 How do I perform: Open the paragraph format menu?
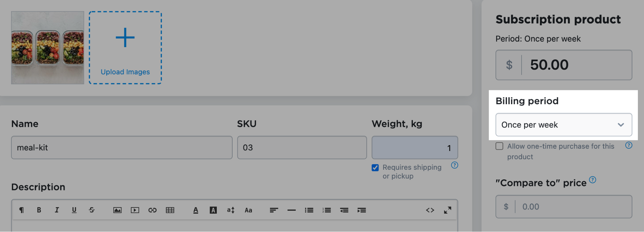click(22, 210)
